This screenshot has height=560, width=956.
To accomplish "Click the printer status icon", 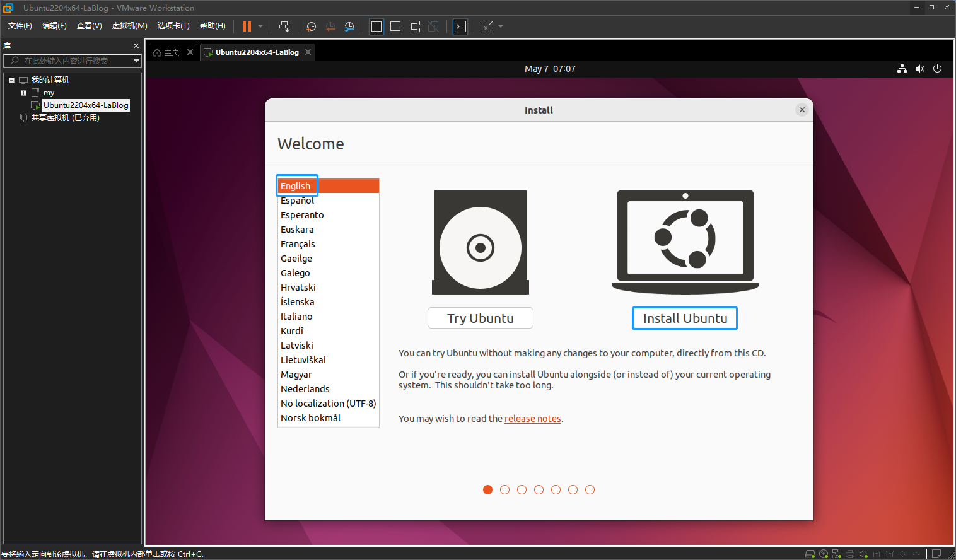I will pos(850,554).
